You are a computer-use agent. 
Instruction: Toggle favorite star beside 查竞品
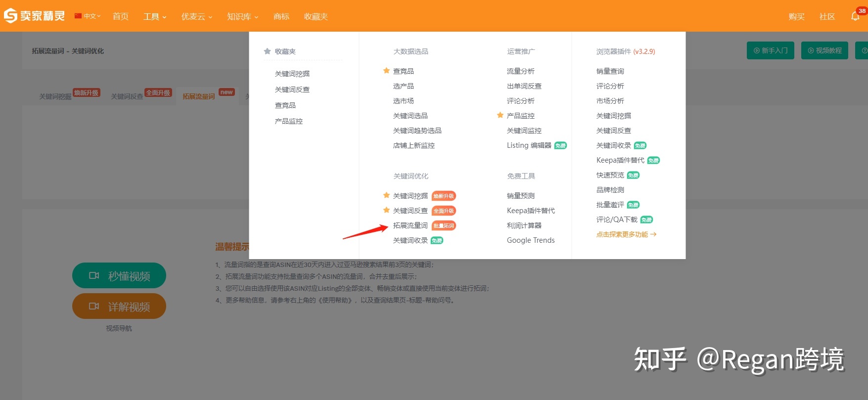coord(386,71)
